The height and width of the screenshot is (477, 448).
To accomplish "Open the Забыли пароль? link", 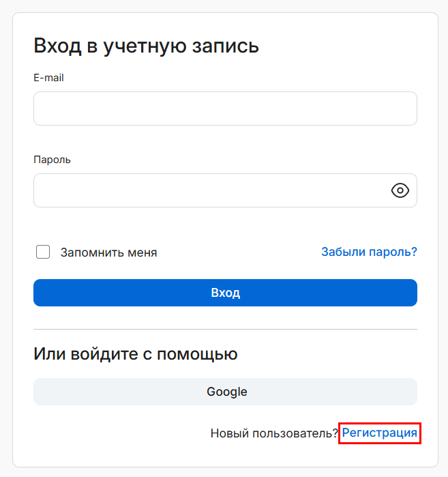I will click(x=369, y=252).
